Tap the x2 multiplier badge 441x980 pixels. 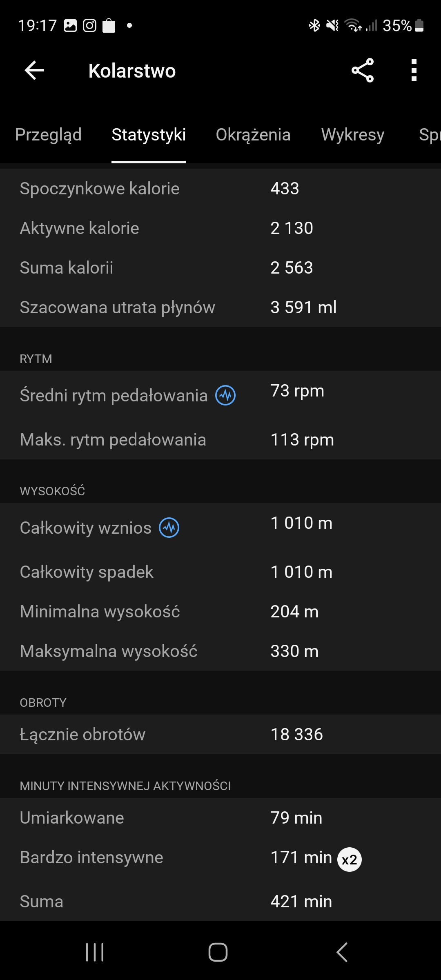(350, 860)
